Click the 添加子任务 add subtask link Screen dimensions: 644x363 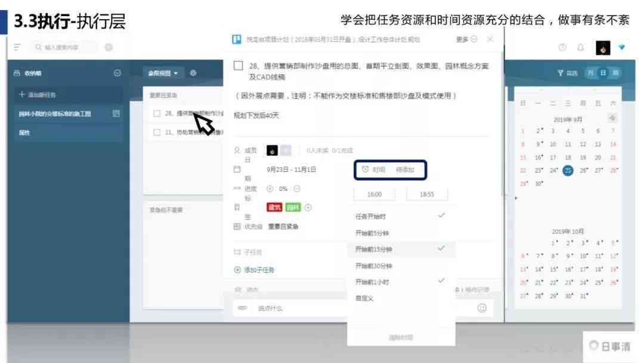click(254, 270)
